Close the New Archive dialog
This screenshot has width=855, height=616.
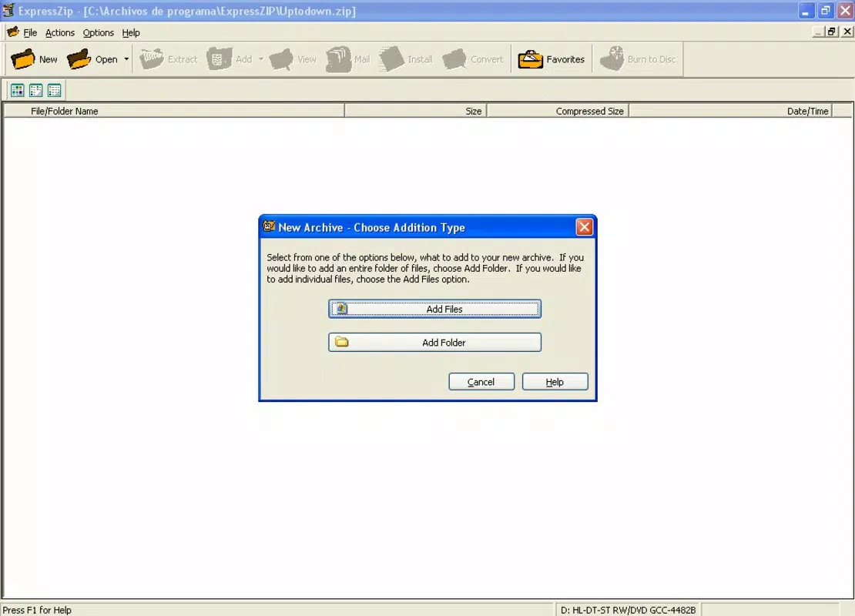[584, 227]
